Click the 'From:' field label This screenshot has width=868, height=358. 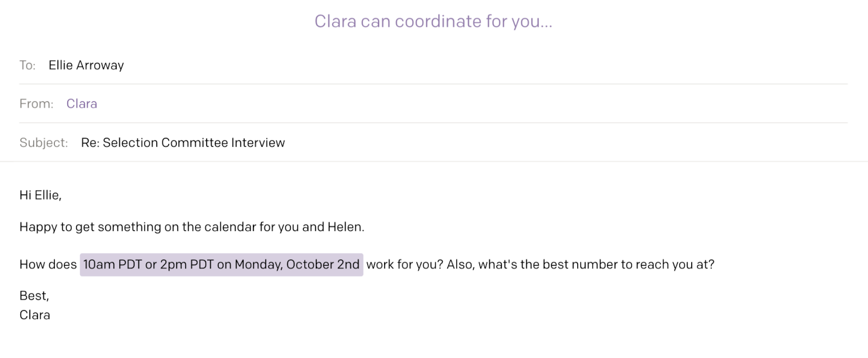pos(36,104)
